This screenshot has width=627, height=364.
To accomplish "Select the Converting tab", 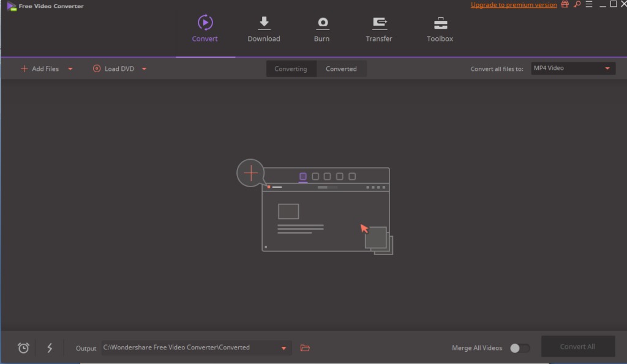I will coord(291,69).
